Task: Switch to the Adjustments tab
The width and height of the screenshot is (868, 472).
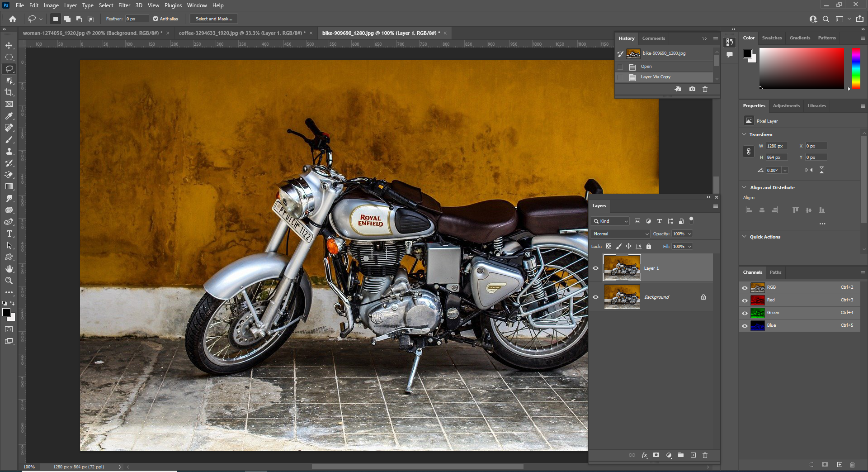Action: click(x=786, y=106)
